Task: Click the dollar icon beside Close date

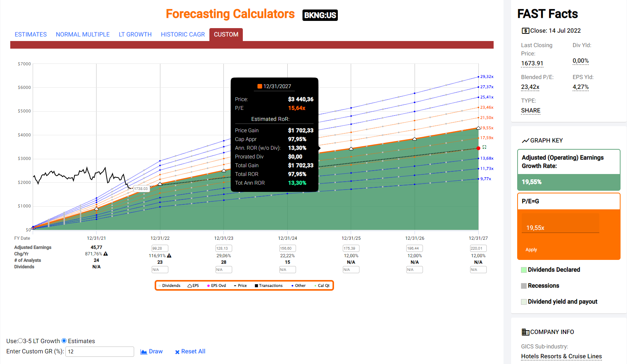Action: (x=525, y=31)
